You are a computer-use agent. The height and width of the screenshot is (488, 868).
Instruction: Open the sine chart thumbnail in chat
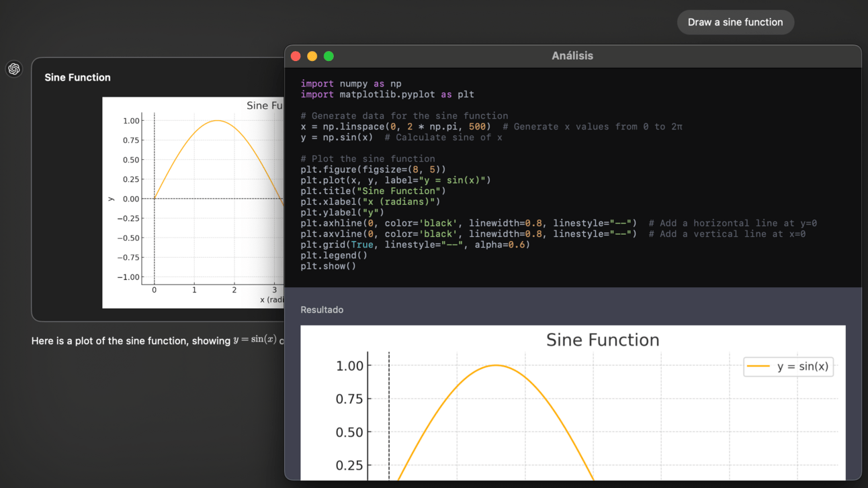pyautogui.click(x=193, y=202)
